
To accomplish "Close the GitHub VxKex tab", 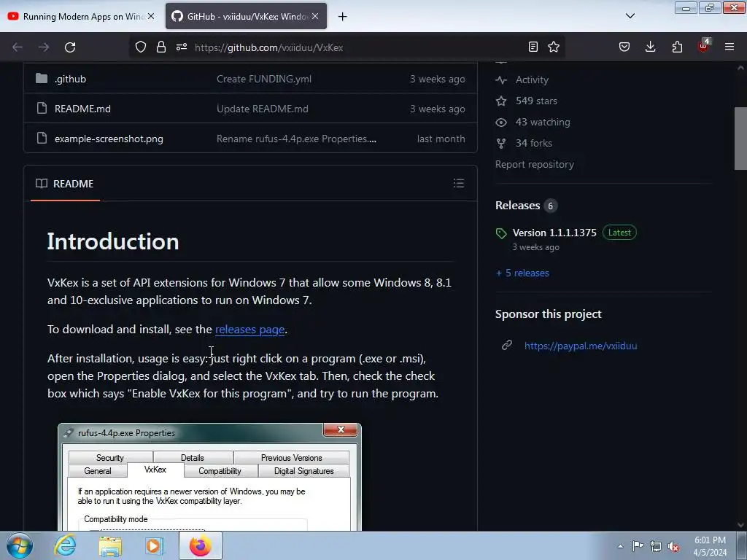I will pos(315,16).
